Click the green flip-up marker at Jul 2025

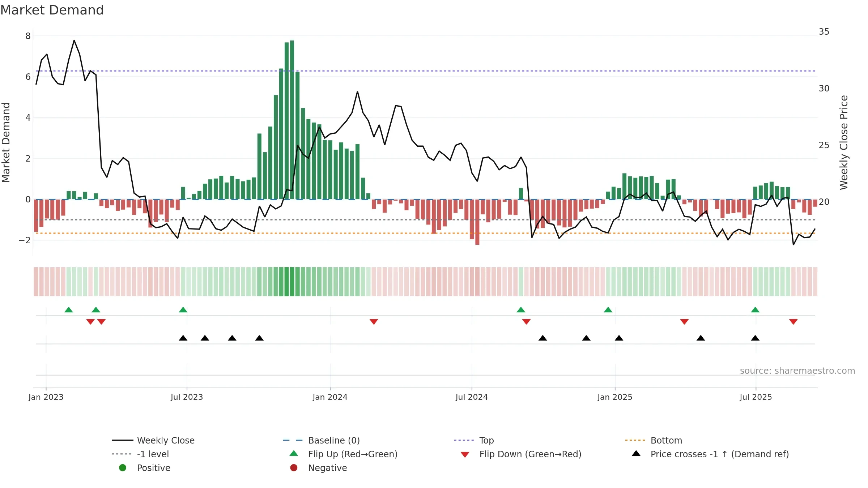click(x=755, y=310)
